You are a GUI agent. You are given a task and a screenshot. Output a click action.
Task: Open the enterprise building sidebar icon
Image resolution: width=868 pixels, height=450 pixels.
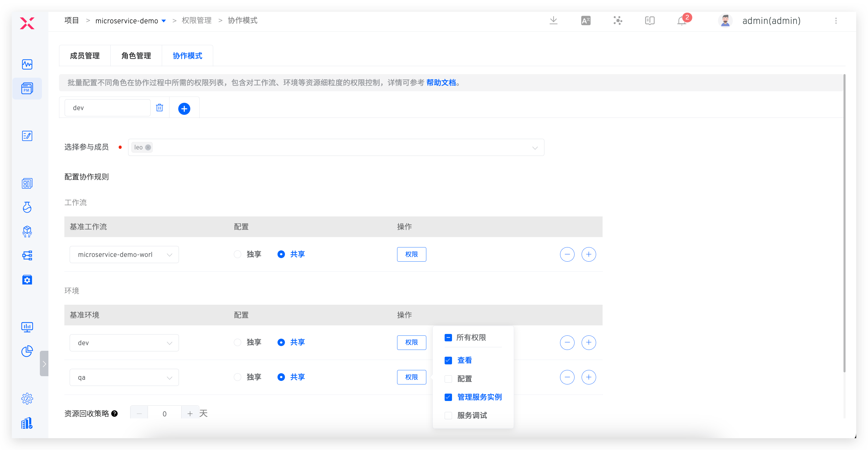27,423
